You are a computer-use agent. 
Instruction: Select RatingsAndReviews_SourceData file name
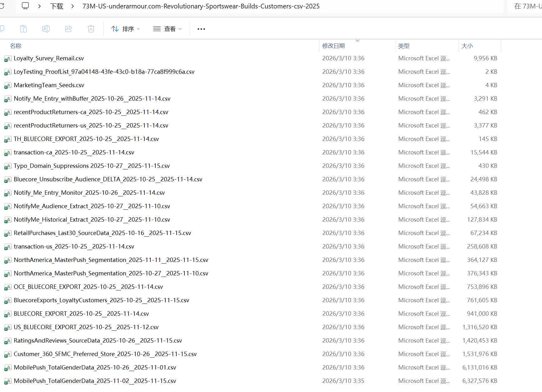(98, 340)
